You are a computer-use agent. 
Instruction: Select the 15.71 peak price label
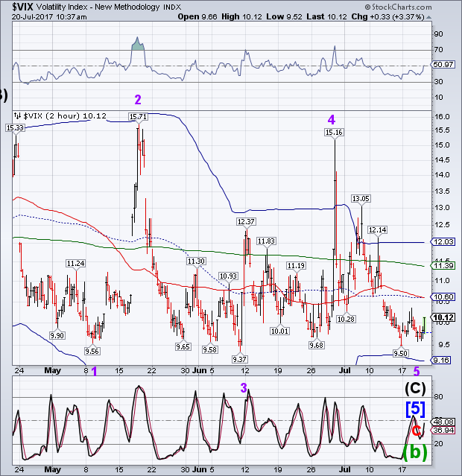click(x=138, y=117)
